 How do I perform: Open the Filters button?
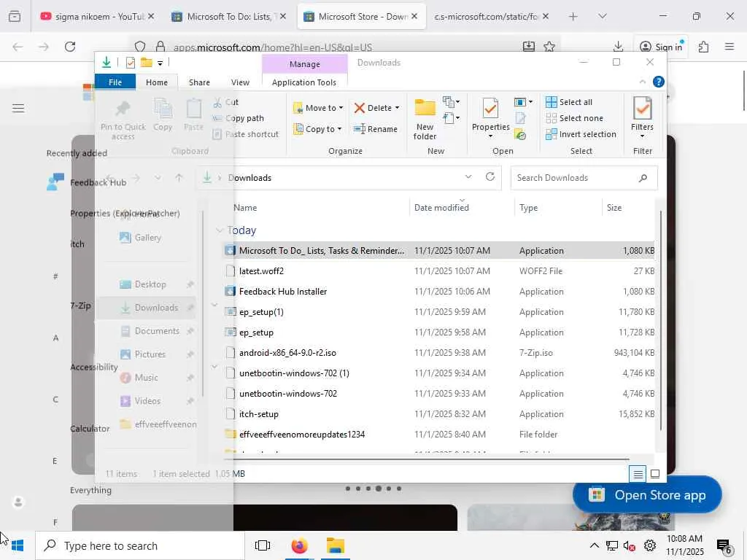point(642,117)
